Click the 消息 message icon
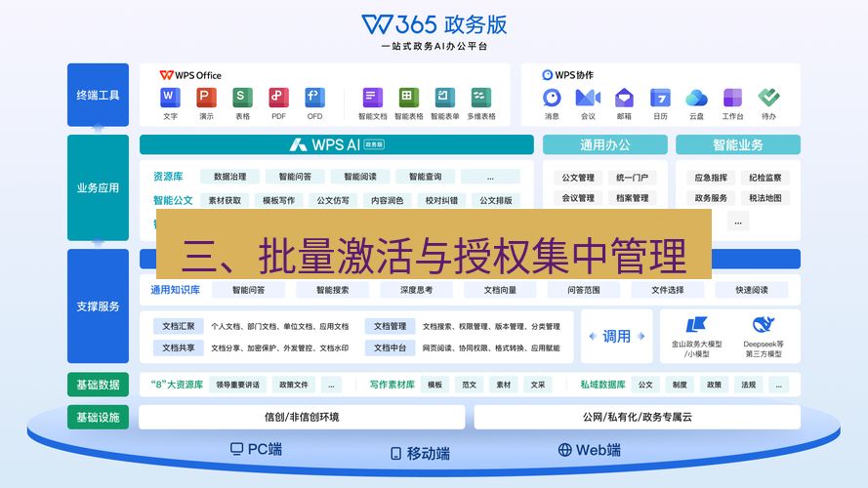Image resolution: width=868 pixels, height=488 pixels. tap(552, 98)
